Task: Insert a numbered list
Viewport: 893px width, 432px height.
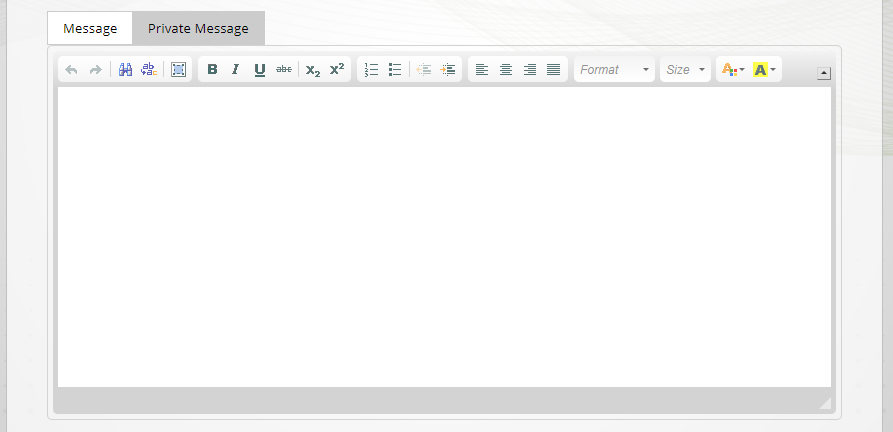Action: (371, 70)
